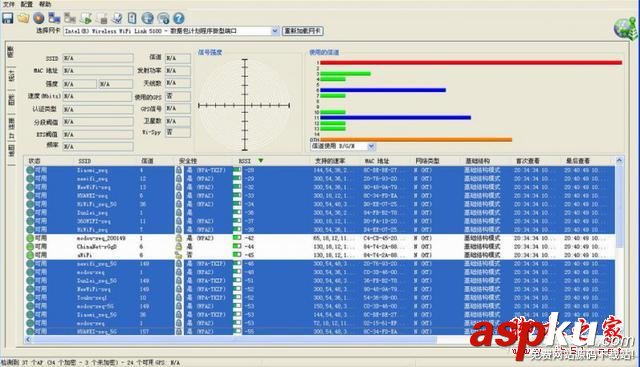Image resolution: width=640 pixels, height=367 pixels.
Task: Click the orange round record icon
Action: pyautogui.click(x=39, y=18)
